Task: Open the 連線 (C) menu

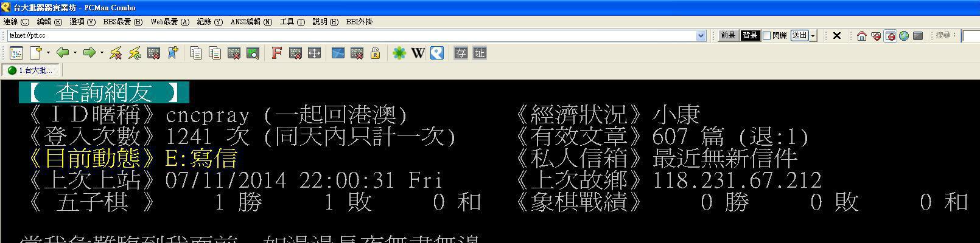Action: point(16,22)
